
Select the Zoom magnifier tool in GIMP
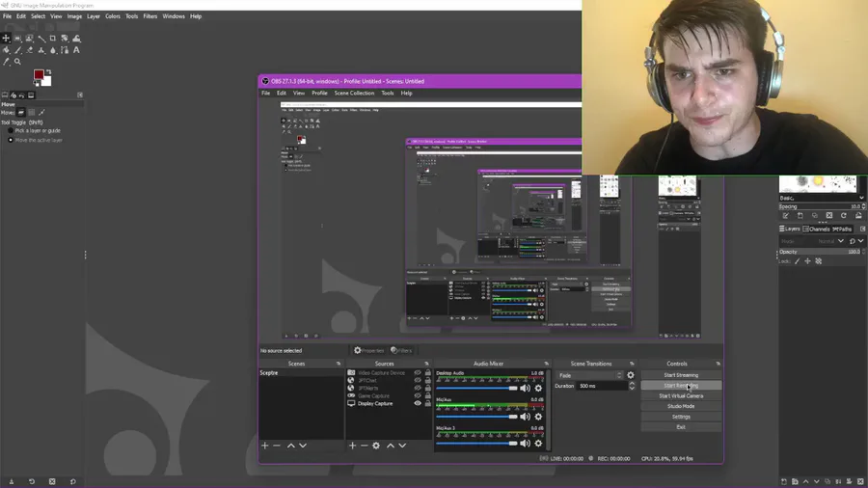pyautogui.click(x=17, y=62)
